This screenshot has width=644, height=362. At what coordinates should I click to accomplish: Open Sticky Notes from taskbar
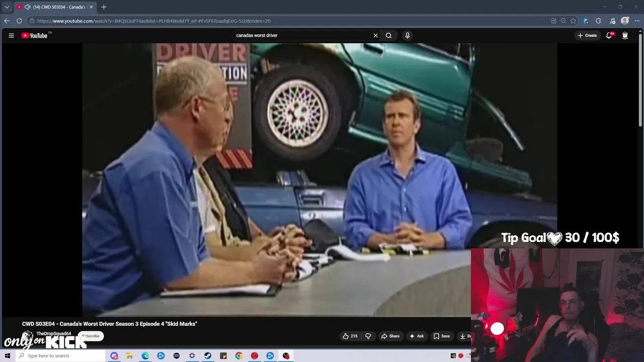[x=223, y=355]
